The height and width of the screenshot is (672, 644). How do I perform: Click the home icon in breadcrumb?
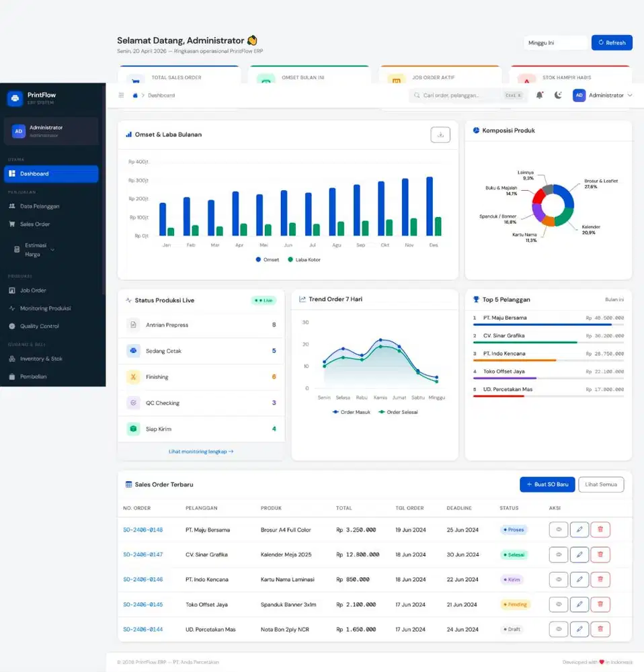[135, 95]
